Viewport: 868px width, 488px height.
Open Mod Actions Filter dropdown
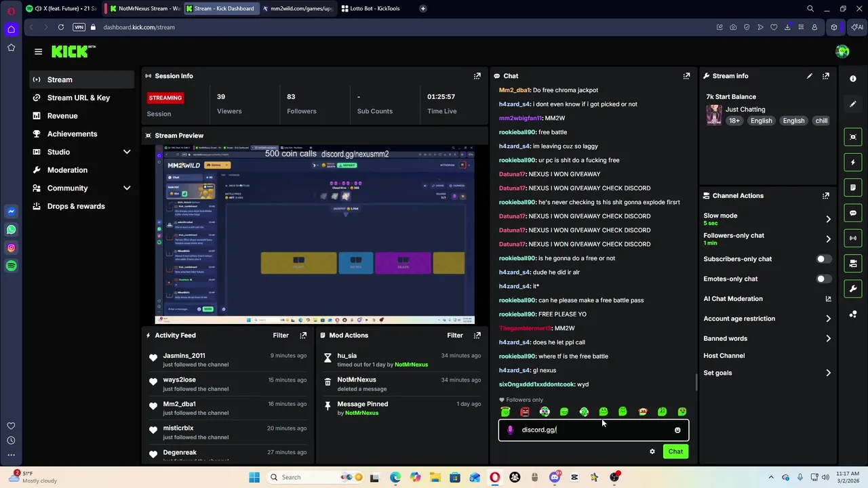(x=455, y=335)
